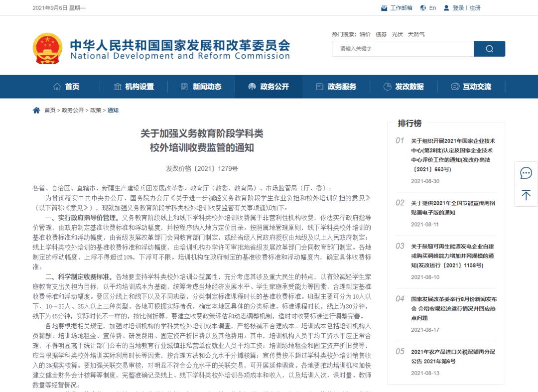Click the back-to-top arrow icon
The image size is (538, 392).
[x=526, y=195]
